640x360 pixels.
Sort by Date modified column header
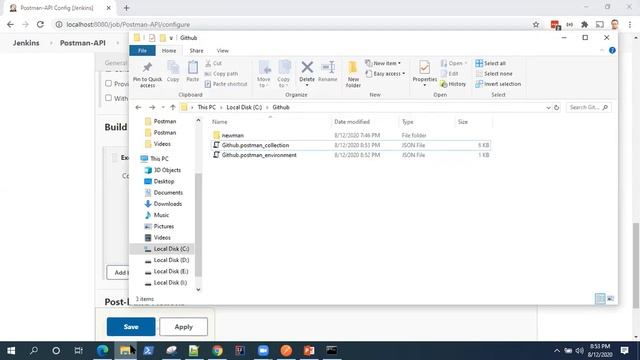pyautogui.click(x=364, y=122)
